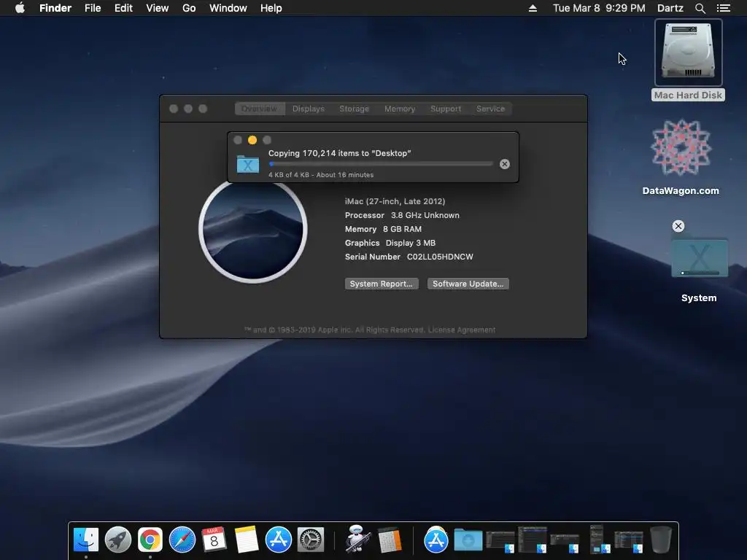Open System Preferences from the Dock
This screenshot has width=747, height=560.
tap(311, 540)
